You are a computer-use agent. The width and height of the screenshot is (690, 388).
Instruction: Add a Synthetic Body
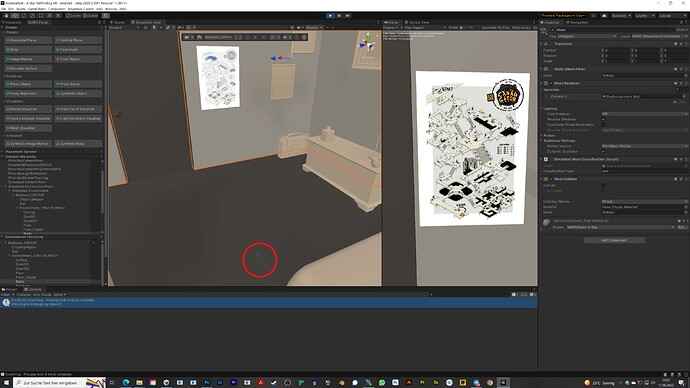[78, 143]
